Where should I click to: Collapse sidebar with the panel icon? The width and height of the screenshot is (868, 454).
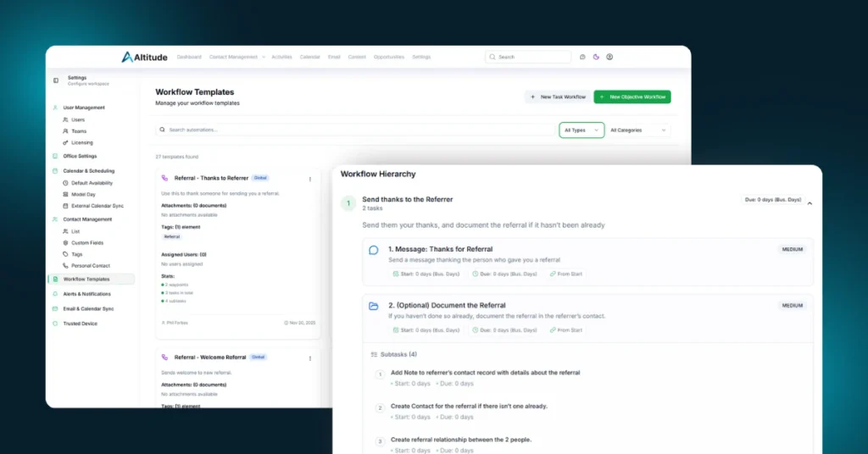pos(56,80)
